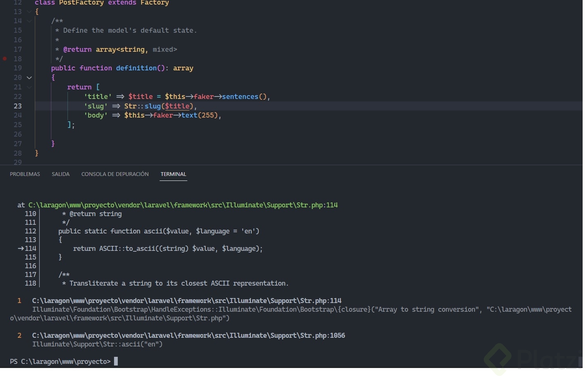Select the TERMINAL panel tab
588x380 pixels.
pyautogui.click(x=173, y=174)
